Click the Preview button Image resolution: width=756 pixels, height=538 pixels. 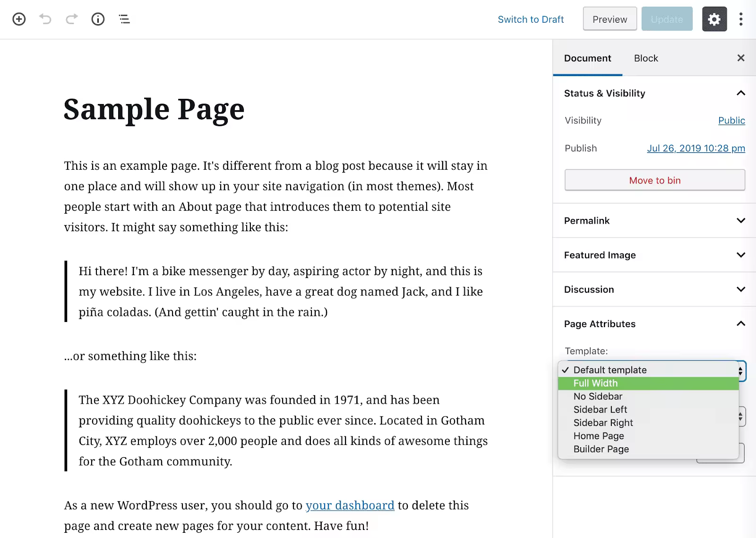coord(610,19)
